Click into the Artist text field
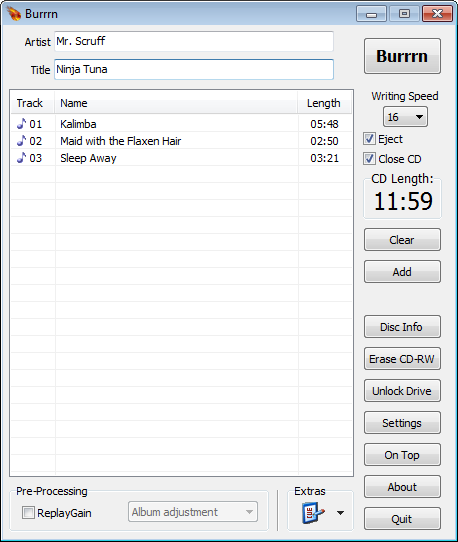The height and width of the screenshot is (542, 458). 194,41
